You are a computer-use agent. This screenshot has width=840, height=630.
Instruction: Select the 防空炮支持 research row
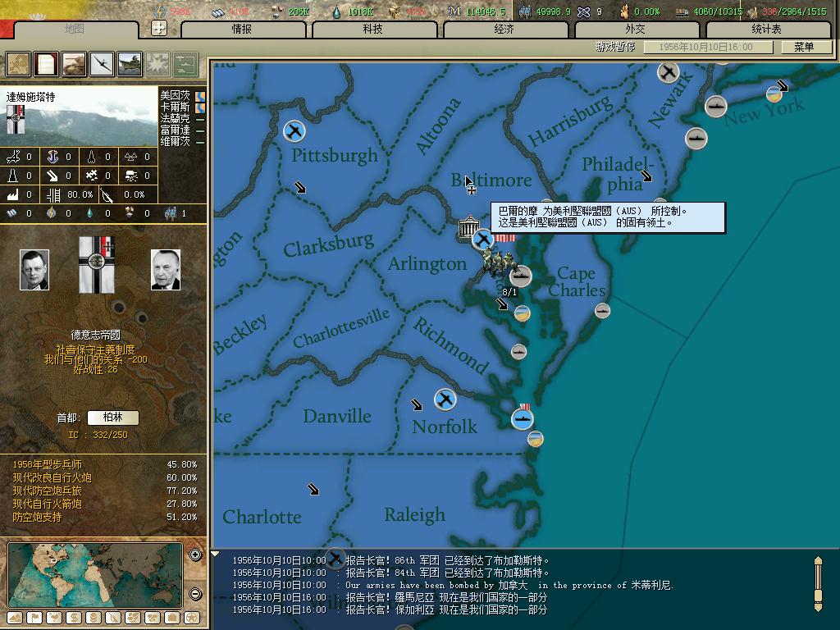pyautogui.click(x=104, y=517)
